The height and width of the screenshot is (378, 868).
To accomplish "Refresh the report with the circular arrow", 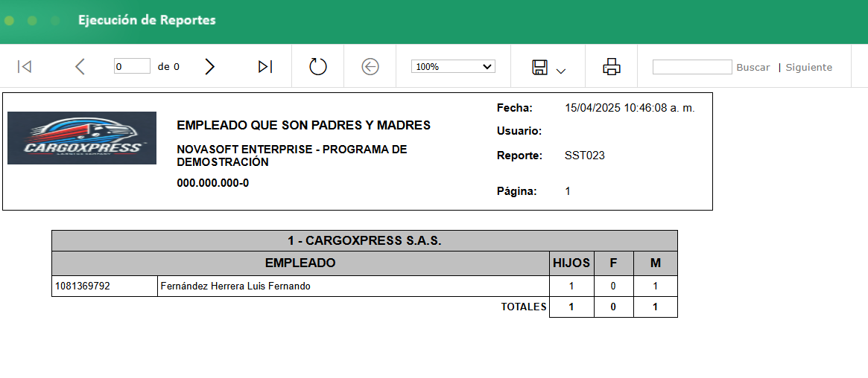I will [x=317, y=66].
